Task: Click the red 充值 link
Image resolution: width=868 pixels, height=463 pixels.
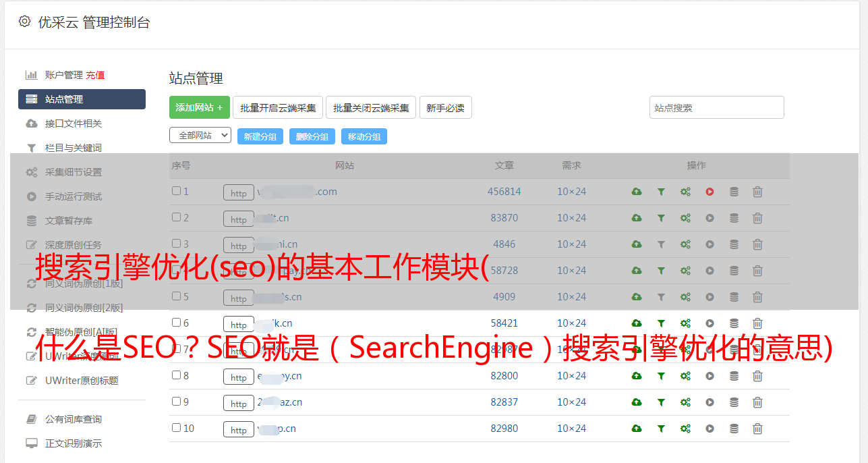Action: [95, 75]
